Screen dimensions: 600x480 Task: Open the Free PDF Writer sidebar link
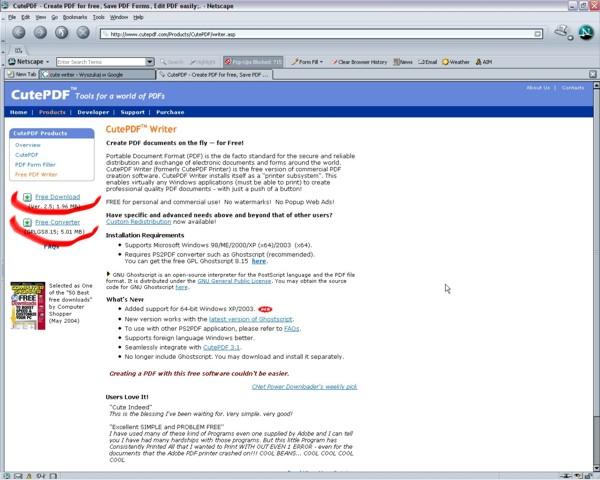click(36, 175)
